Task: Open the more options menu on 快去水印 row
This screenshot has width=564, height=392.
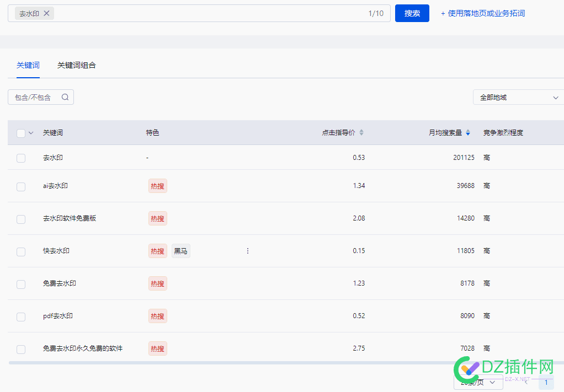Action: [x=247, y=250]
